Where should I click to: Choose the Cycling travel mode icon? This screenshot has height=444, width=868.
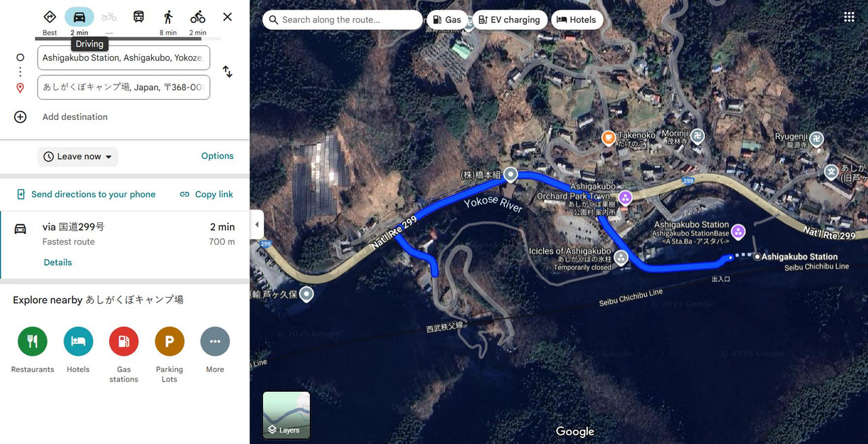(197, 18)
